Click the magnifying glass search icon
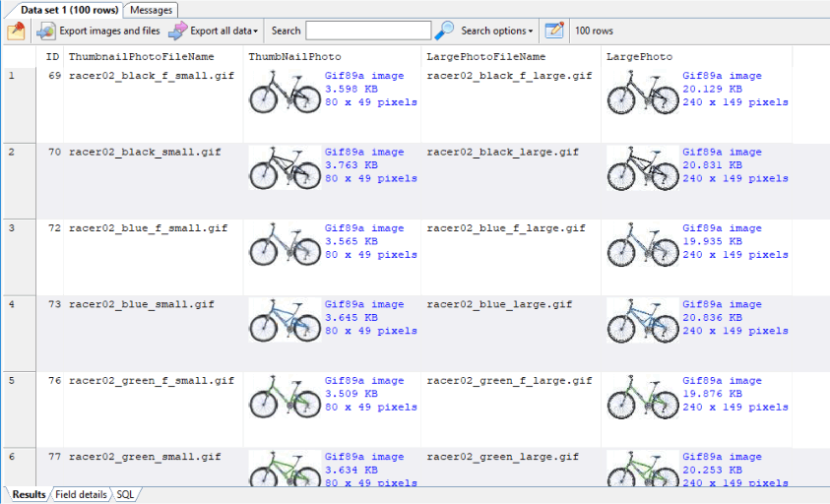 coord(445,31)
